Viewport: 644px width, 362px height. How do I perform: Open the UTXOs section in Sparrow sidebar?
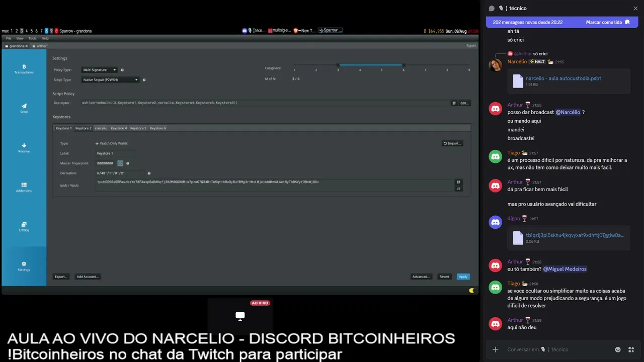pyautogui.click(x=24, y=227)
